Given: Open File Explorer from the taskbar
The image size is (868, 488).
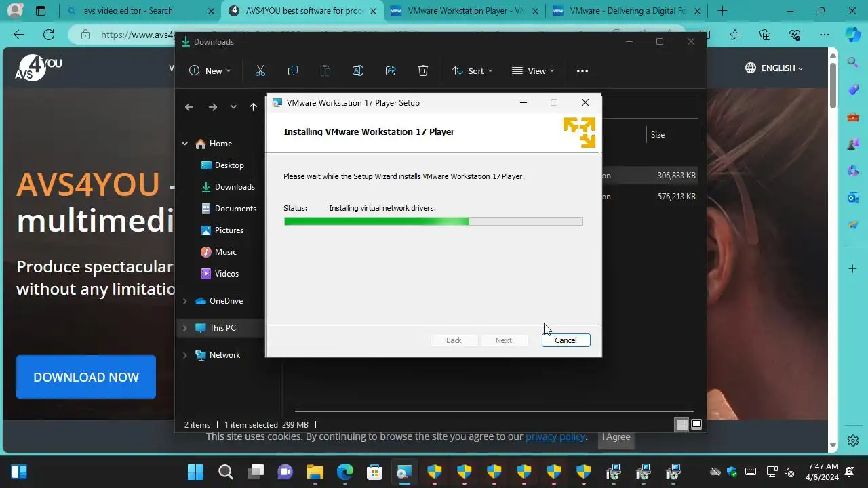Looking at the screenshot, I should (315, 472).
